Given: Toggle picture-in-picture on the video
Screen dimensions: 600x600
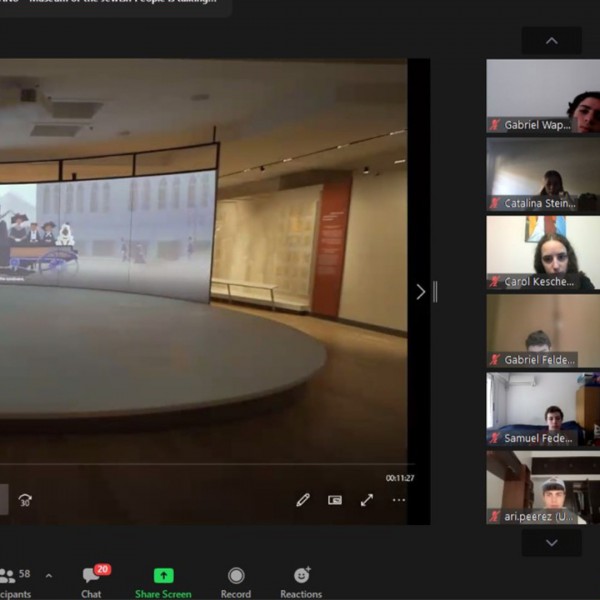Looking at the screenshot, I should (x=335, y=500).
